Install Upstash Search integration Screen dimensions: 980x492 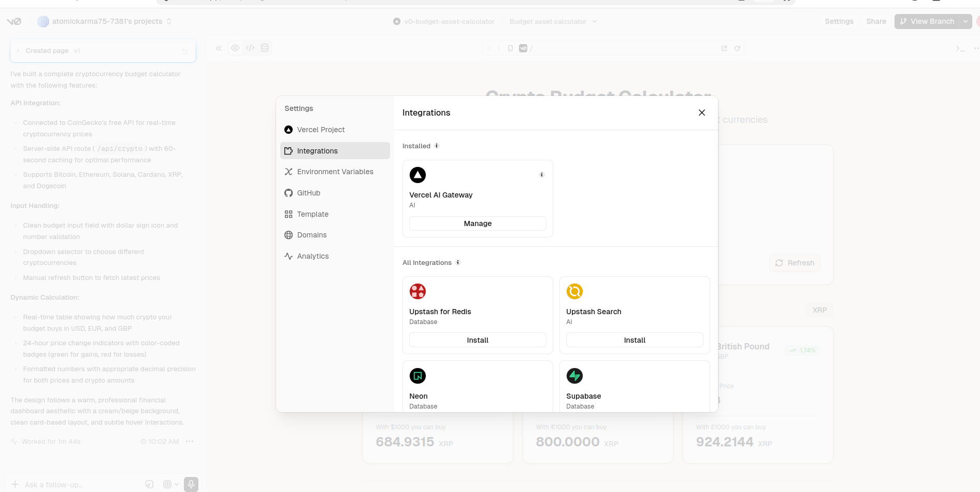pyautogui.click(x=635, y=340)
